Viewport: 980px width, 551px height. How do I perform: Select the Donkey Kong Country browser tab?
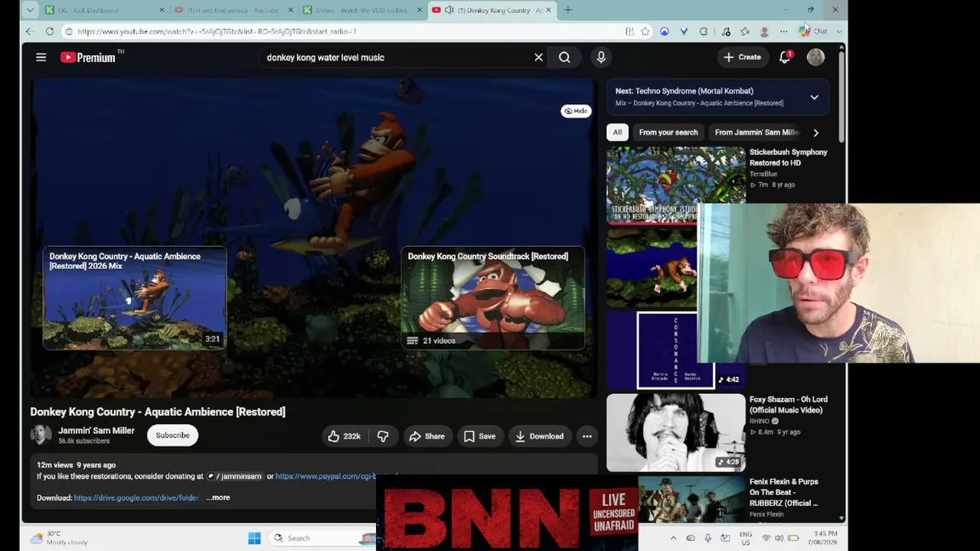(491, 10)
